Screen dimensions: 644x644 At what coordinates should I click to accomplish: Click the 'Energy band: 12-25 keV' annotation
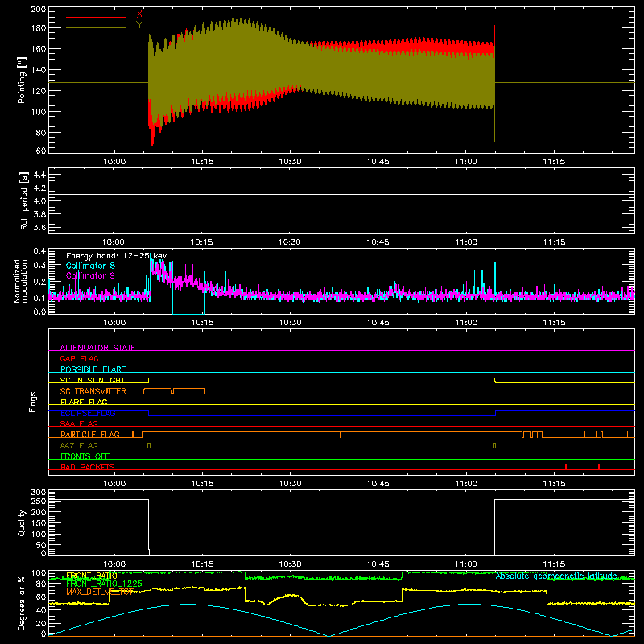pyautogui.click(x=116, y=256)
